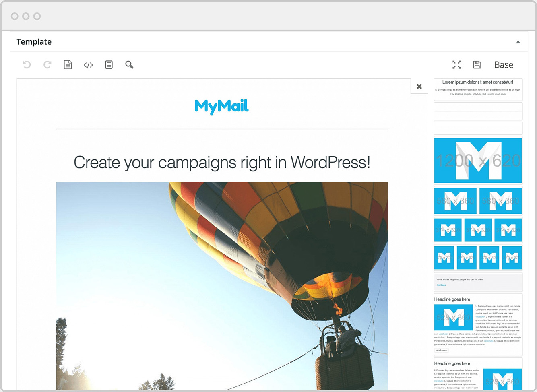Search within the template
Screen dimensions: 537x392
(x=129, y=64)
